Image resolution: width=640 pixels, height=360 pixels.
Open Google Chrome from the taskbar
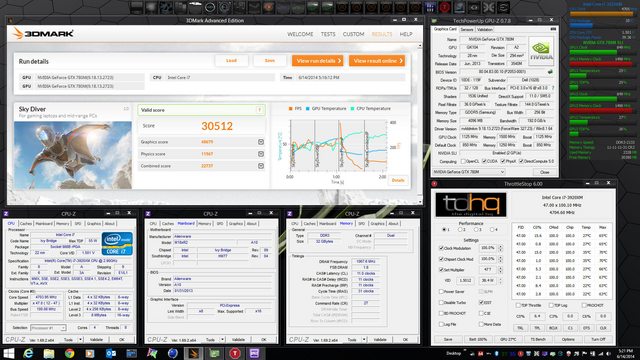tap(69, 353)
